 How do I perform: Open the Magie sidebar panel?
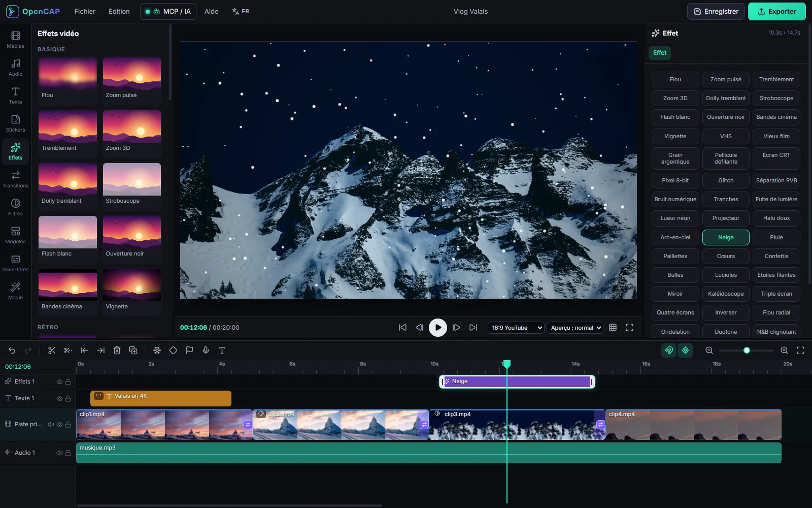(15, 291)
